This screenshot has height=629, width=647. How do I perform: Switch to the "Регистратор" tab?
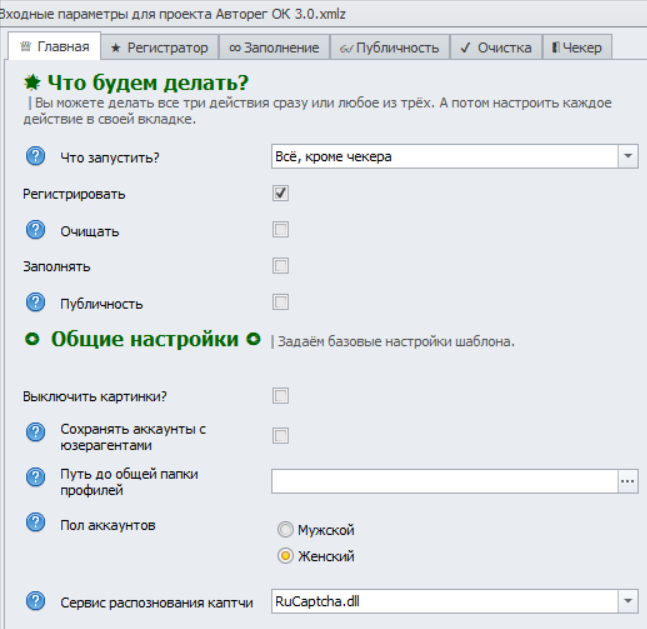pos(159,47)
